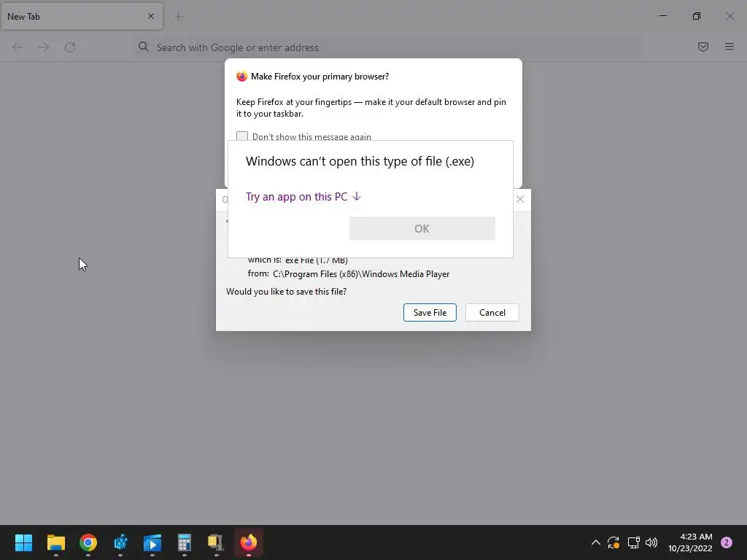The image size is (747, 560).
Task: Click the 'Make Firefox your primary browser?' title
Action: pos(320,76)
